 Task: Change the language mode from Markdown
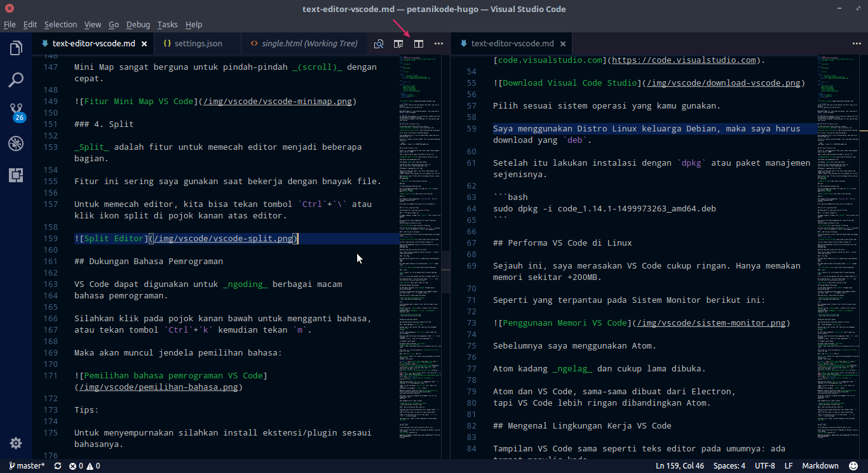pyautogui.click(x=820, y=465)
